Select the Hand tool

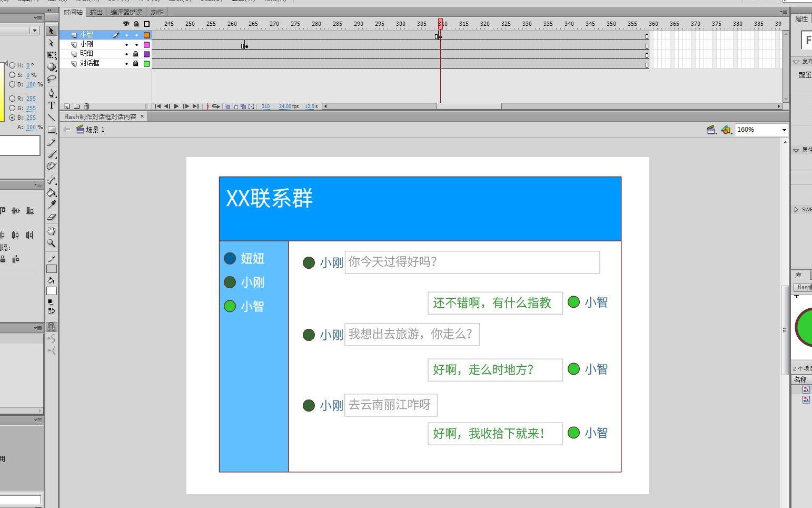[x=51, y=231]
